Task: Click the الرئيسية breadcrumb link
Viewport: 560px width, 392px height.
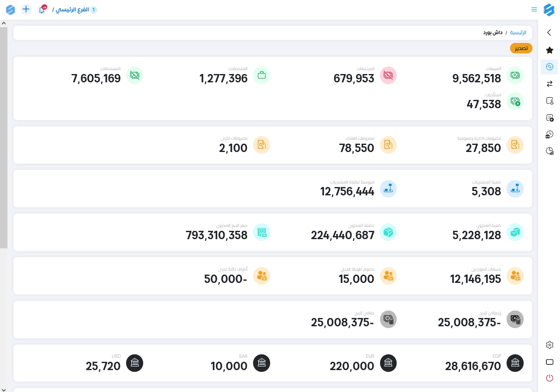Action: click(x=519, y=33)
